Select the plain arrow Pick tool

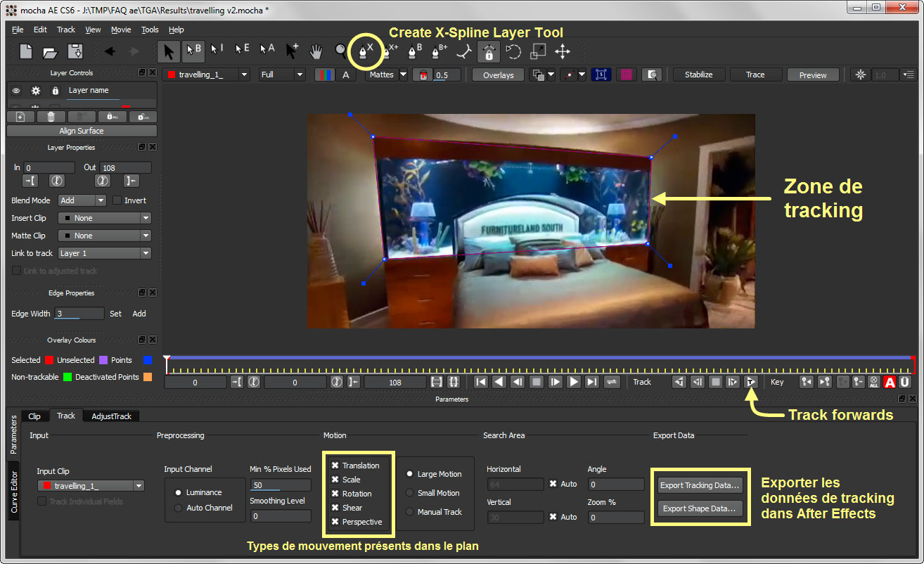pos(169,51)
